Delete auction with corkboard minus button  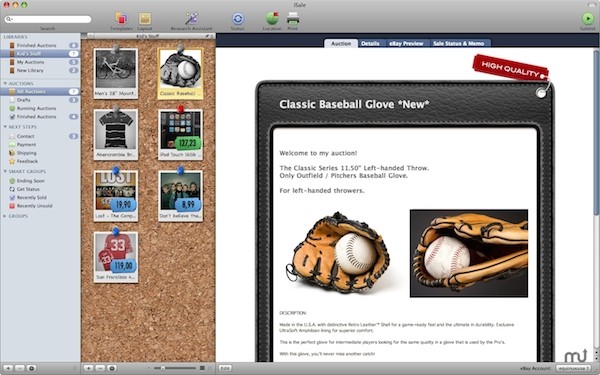[100, 368]
